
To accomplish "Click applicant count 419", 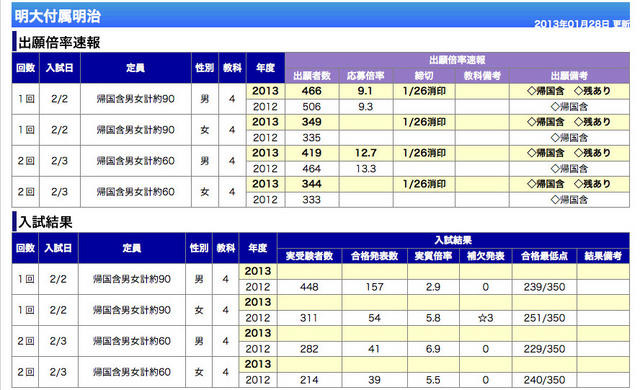I will 311,153.
